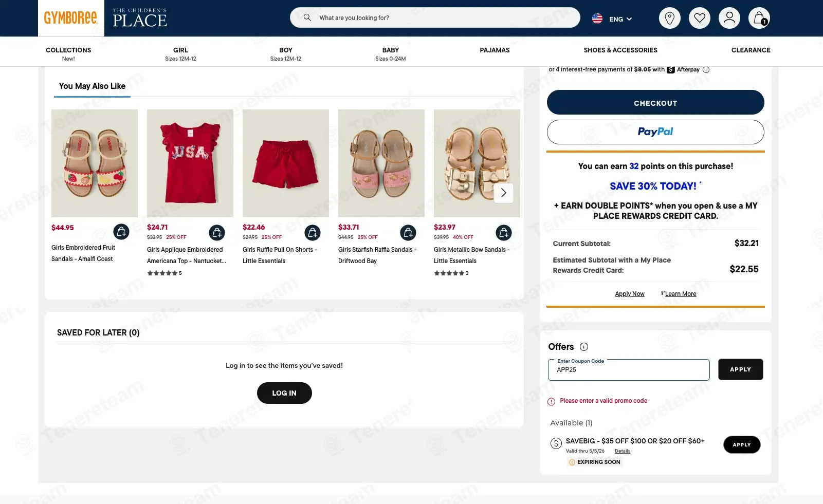Screen dimensions: 823x504
Task: Click the coupon code input field
Action: click(x=629, y=370)
